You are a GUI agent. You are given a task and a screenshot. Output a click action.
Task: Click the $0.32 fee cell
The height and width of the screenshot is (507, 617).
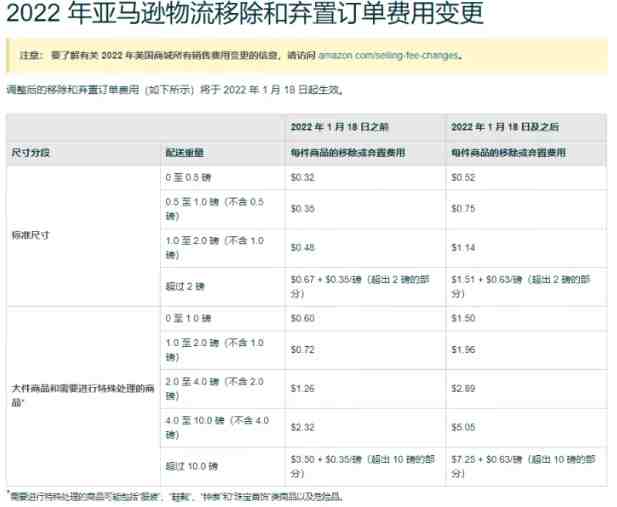pos(302,178)
